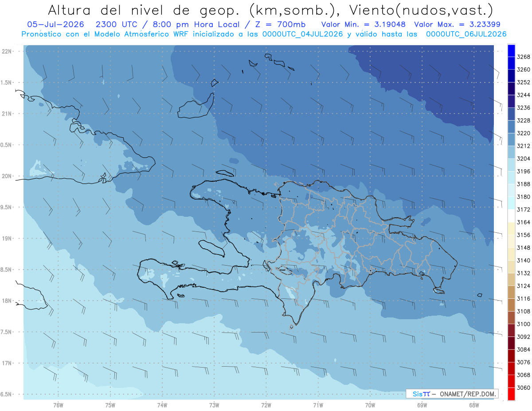Click the '18N' latitude label
The height and width of the screenshot is (411, 532).
pos(7,301)
